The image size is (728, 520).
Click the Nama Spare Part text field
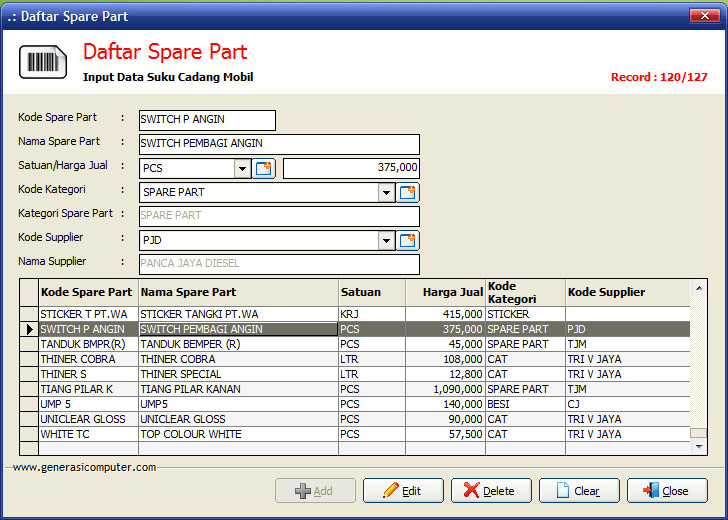click(279, 144)
